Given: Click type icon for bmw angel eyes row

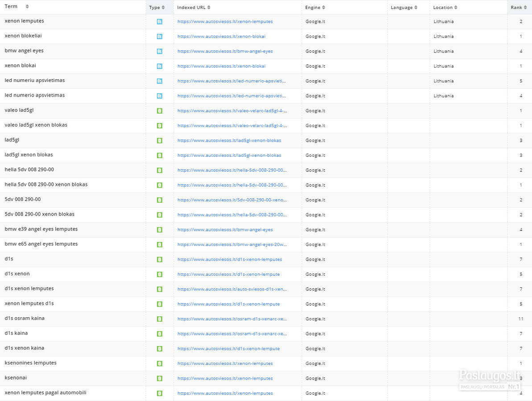Looking at the screenshot, I should click(160, 51).
